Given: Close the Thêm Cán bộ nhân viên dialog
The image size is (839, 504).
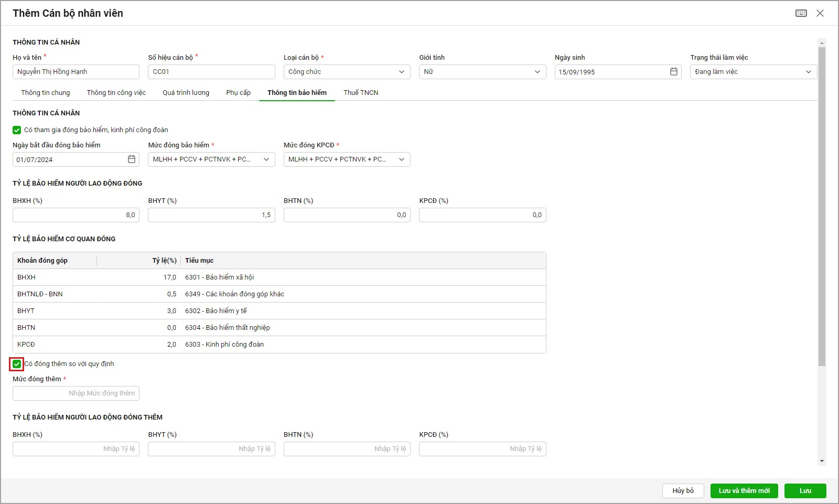Looking at the screenshot, I should tap(820, 13).
